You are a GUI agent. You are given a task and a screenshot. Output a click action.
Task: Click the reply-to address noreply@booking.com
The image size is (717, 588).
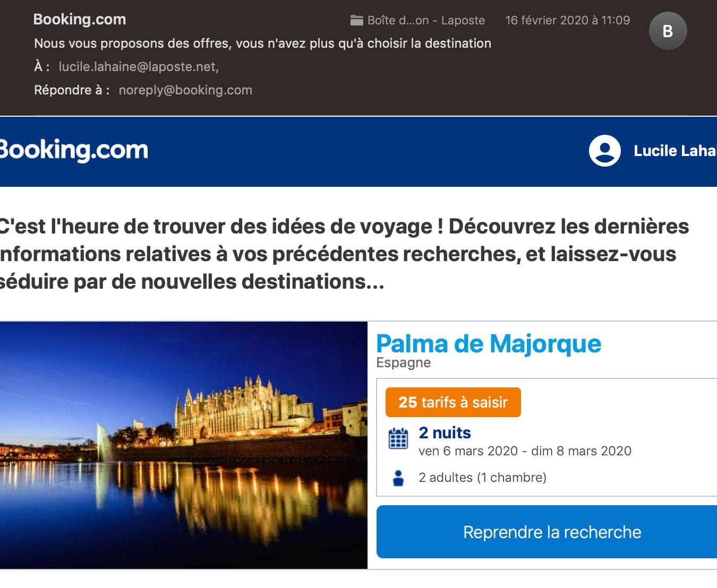(x=185, y=90)
